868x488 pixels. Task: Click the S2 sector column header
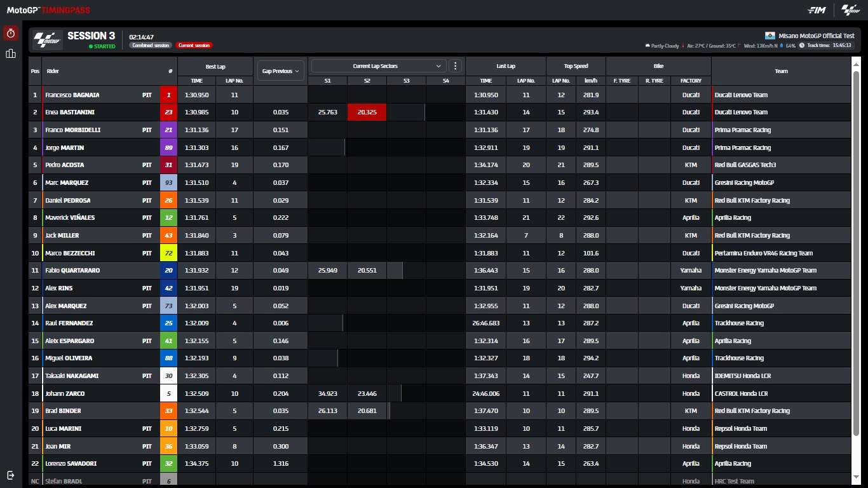coord(367,81)
